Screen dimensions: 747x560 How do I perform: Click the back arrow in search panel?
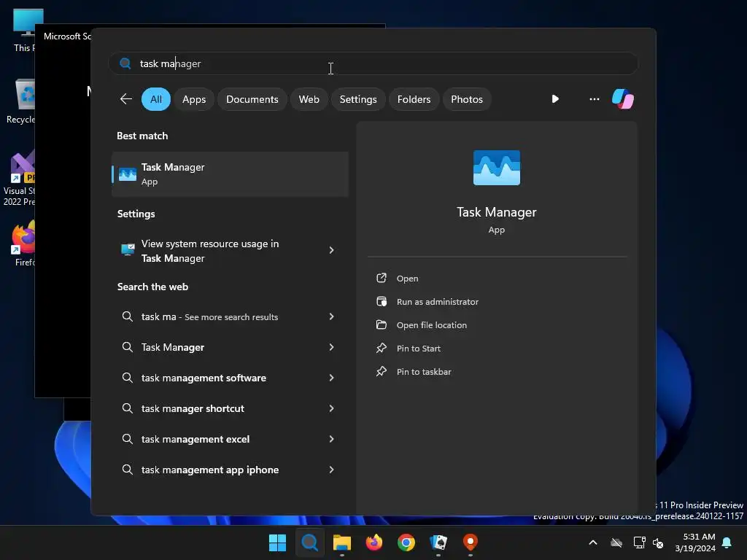click(125, 99)
